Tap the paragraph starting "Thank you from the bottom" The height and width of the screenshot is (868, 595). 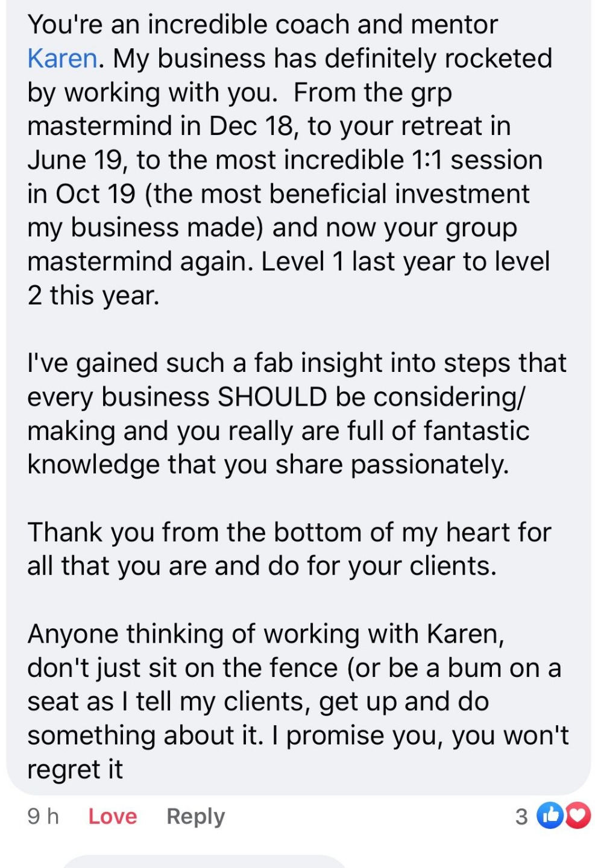289,549
